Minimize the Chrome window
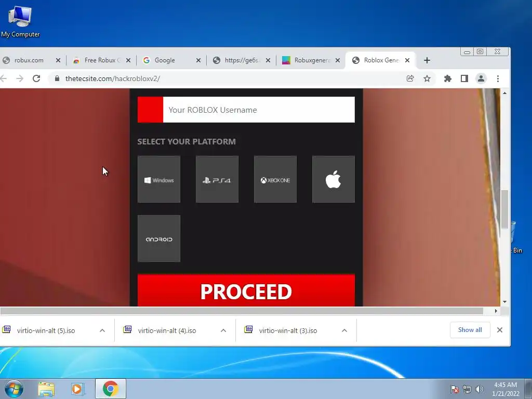 (467, 51)
